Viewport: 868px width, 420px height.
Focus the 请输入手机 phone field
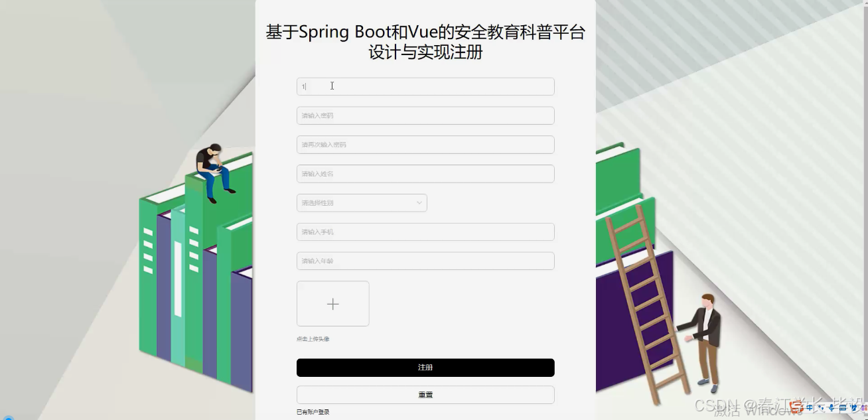click(425, 232)
